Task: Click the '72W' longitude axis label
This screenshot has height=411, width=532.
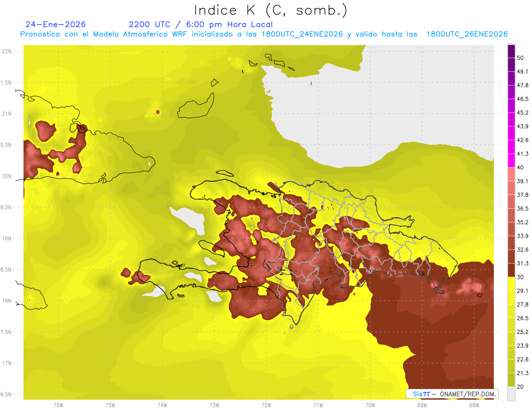Action: pos(266,405)
